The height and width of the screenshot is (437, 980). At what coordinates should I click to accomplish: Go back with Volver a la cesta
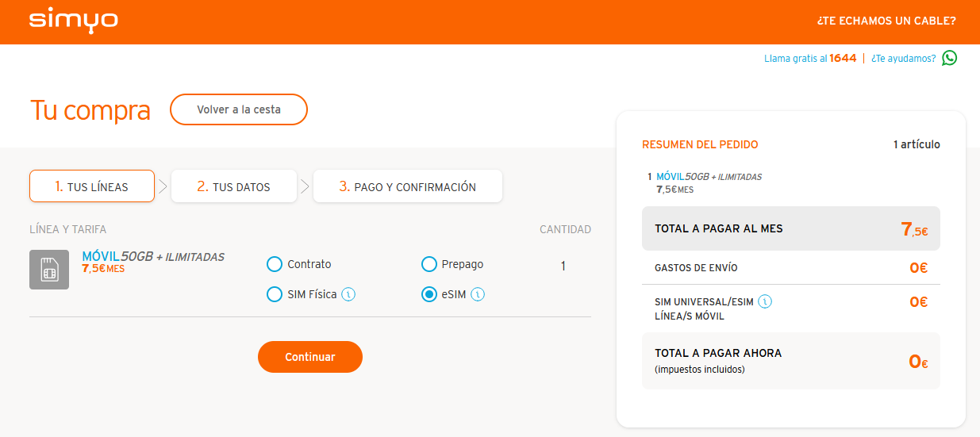click(239, 109)
